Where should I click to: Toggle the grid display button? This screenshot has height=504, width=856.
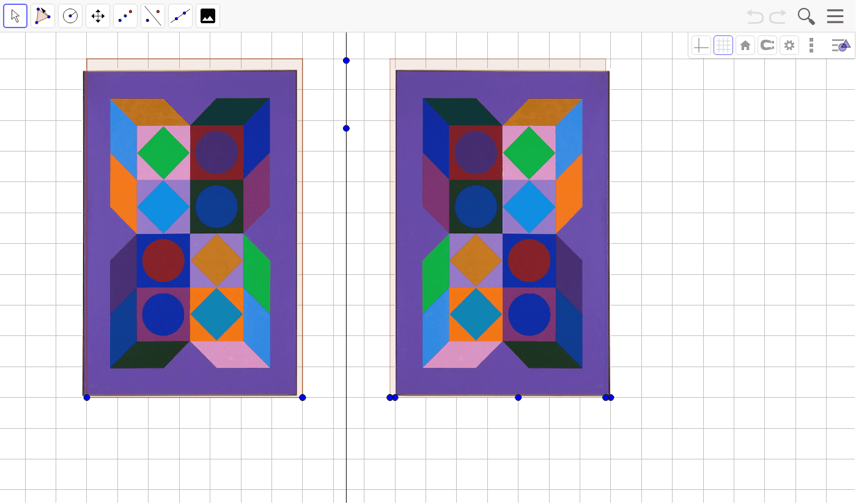pyautogui.click(x=723, y=45)
